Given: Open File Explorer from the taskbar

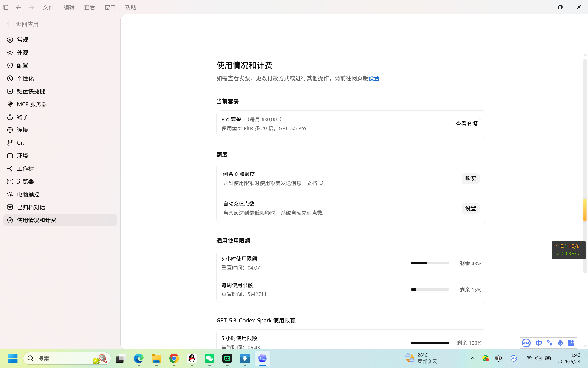Looking at the screenshot, I should [156, 359].
